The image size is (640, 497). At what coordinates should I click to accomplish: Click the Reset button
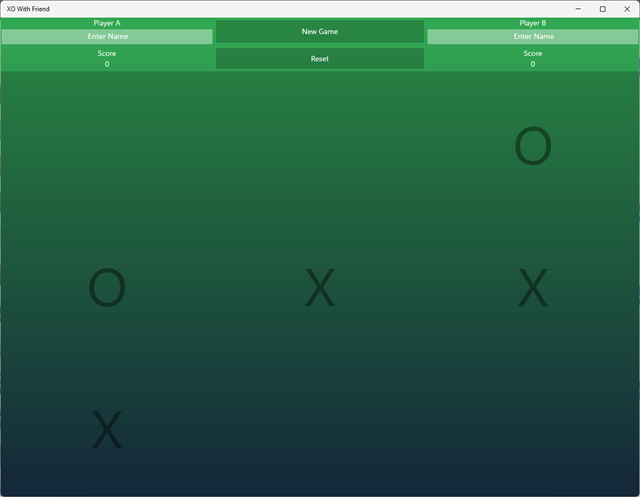(320, 58)
